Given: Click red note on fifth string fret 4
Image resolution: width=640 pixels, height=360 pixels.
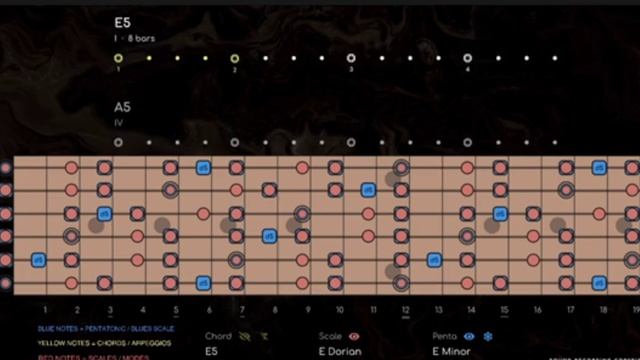Looking at the screenshot, I should [137, 260].
